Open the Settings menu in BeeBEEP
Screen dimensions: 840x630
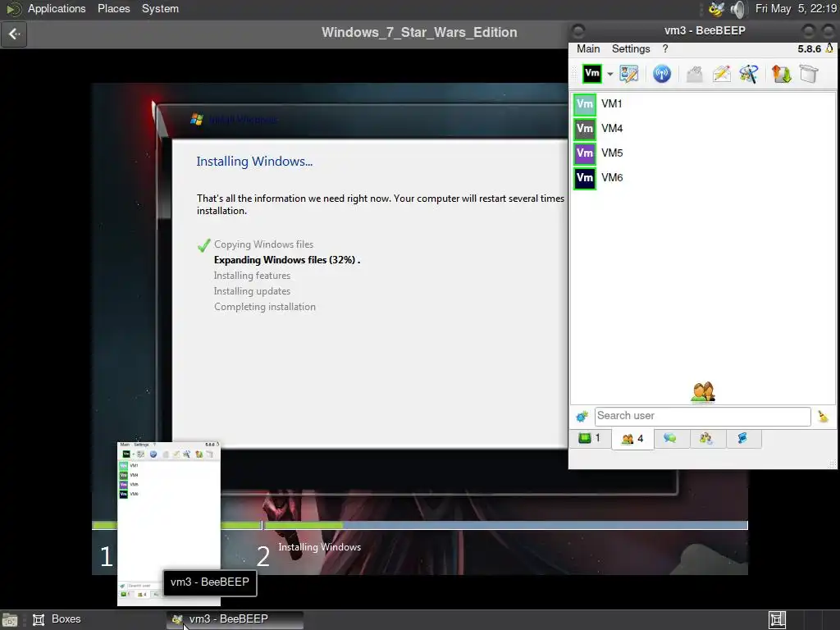(631, 48)
